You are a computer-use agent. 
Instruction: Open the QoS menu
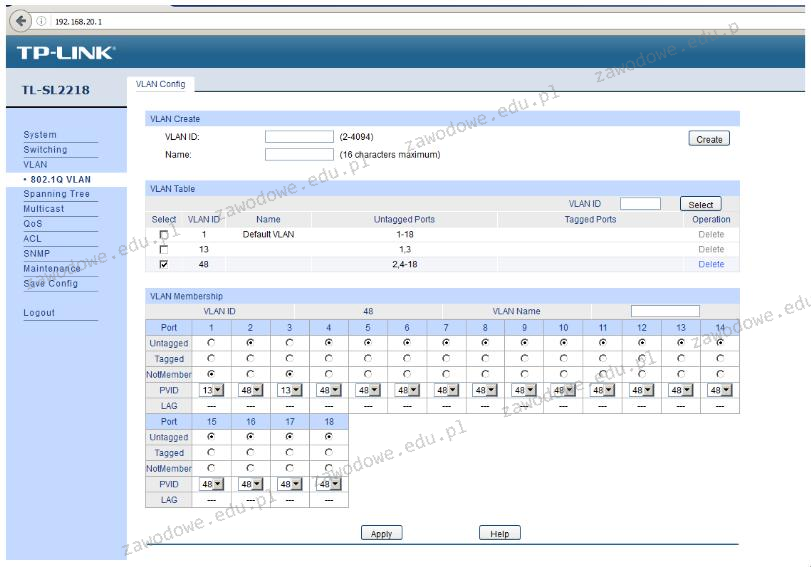tap(33, 224)
